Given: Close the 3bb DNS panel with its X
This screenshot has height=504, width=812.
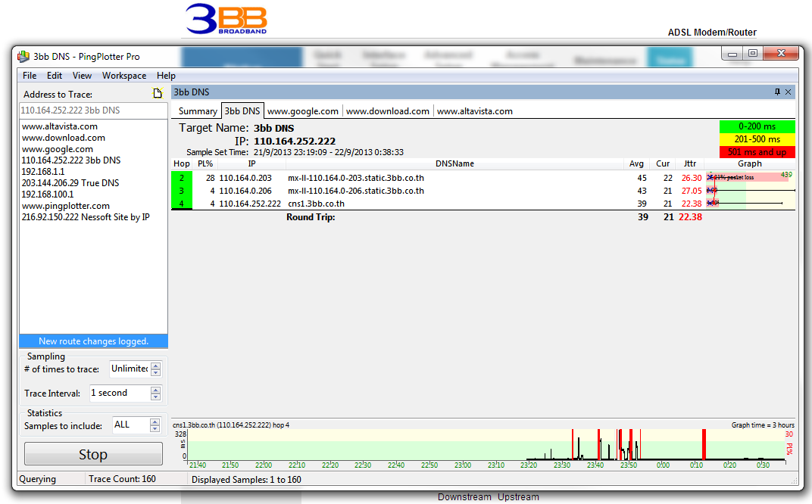Looking at the screenshot, I should click(x=789, y=92).
